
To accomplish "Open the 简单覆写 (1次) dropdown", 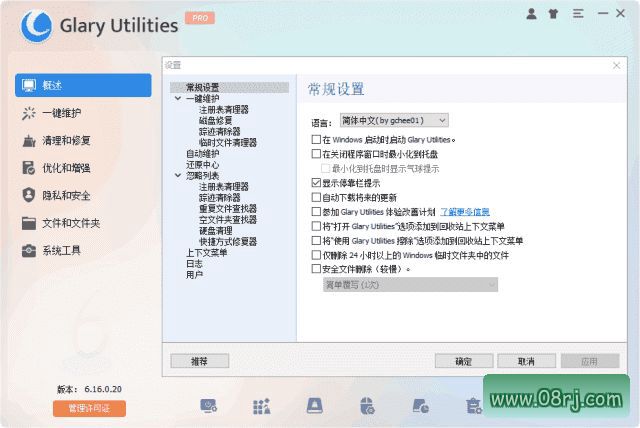I will pos(410,285).
